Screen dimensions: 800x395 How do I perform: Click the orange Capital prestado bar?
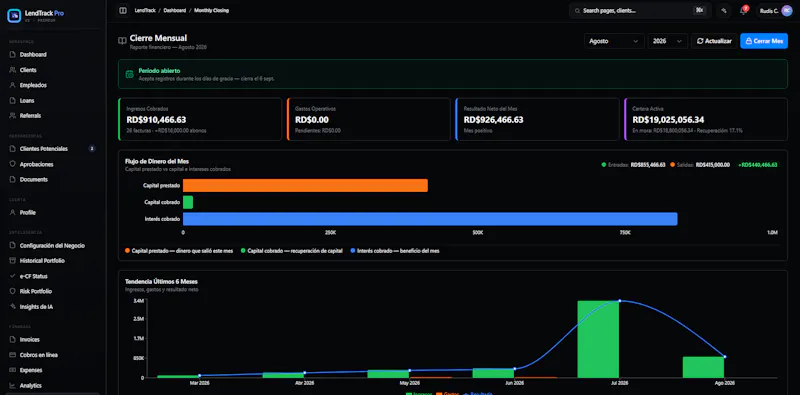tap(305, 186)
